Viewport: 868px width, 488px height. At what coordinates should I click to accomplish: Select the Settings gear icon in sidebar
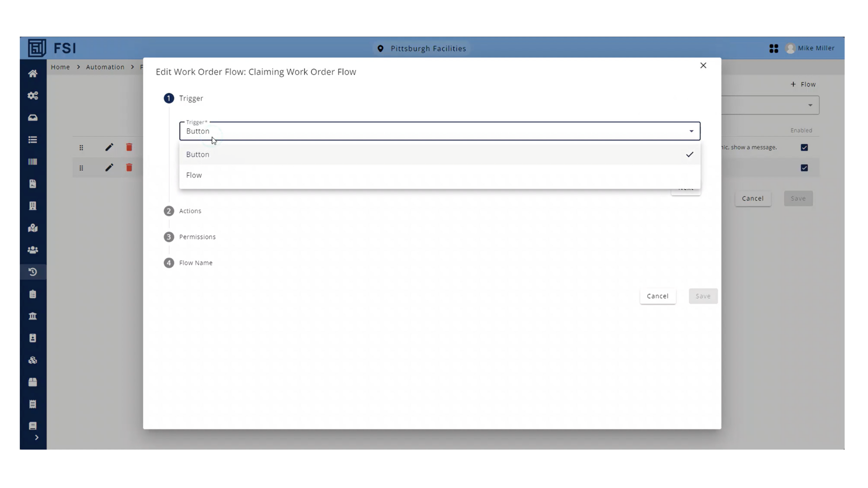[x=33, y=95]
